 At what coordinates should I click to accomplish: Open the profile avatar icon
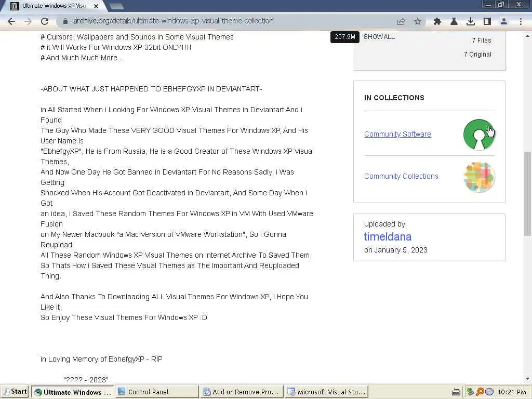click(504, 21)
